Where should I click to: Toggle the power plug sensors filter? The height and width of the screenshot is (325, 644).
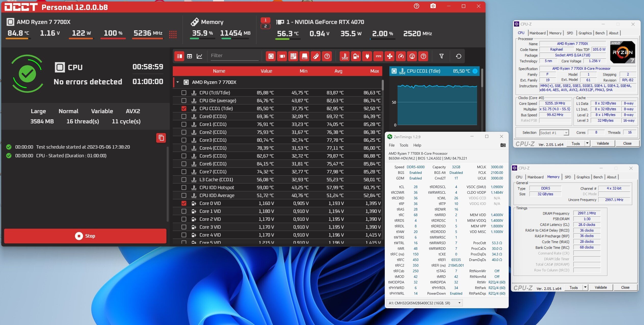pos(367,56)
